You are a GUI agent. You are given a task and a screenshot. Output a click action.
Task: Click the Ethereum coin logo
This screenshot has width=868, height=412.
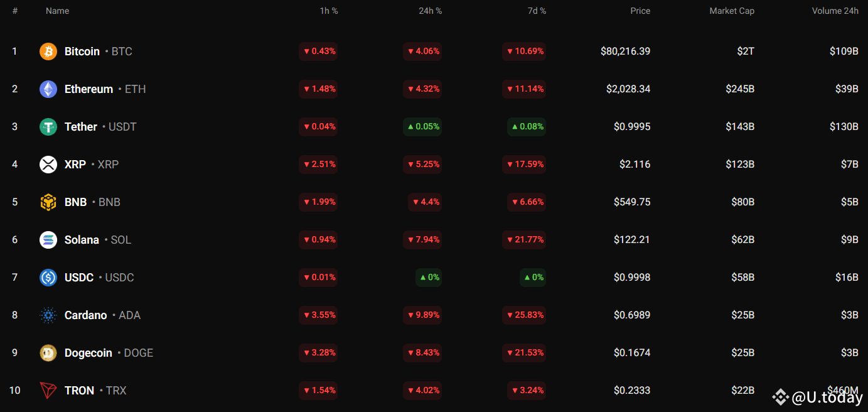(x=48, y=89)
